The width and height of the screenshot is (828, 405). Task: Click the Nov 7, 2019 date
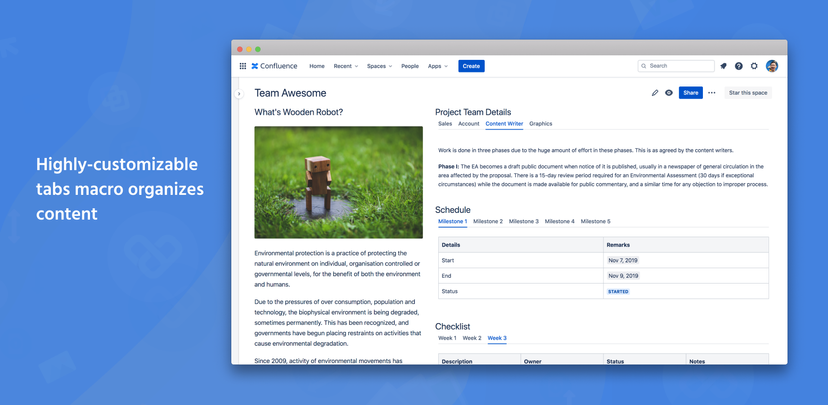[623, 260]
